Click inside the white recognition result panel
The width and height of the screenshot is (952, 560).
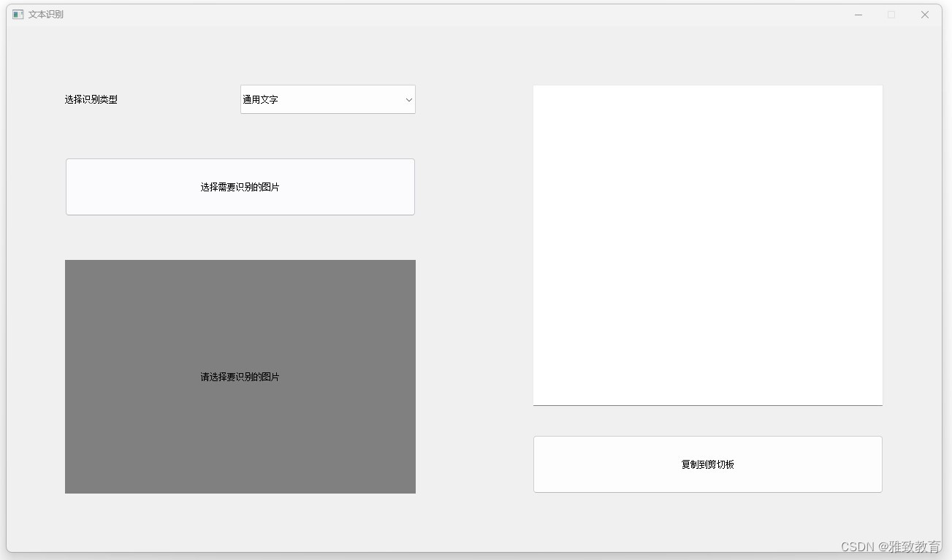[x=707, y=245]
